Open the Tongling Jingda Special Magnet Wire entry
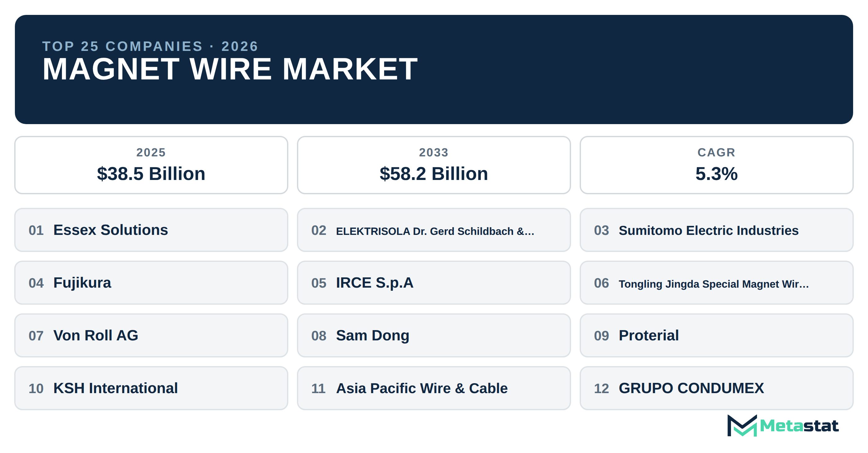The width and height of the screenshot is (868, 453). [717, 283]
